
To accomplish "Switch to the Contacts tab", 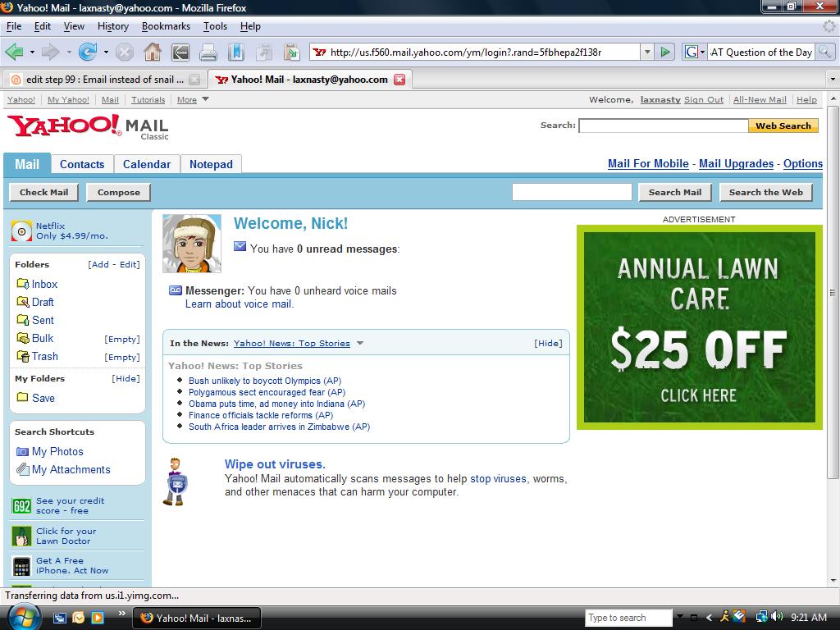I will pos(82,164).
